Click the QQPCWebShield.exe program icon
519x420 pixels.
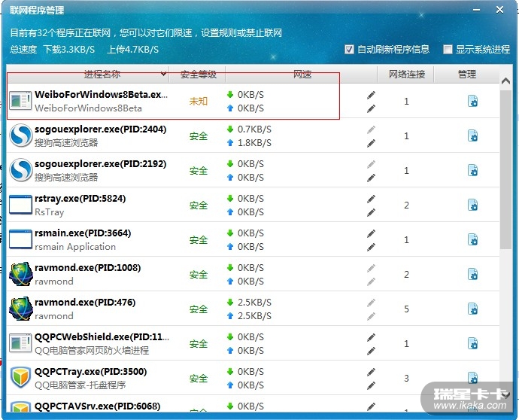coord(20,343)
